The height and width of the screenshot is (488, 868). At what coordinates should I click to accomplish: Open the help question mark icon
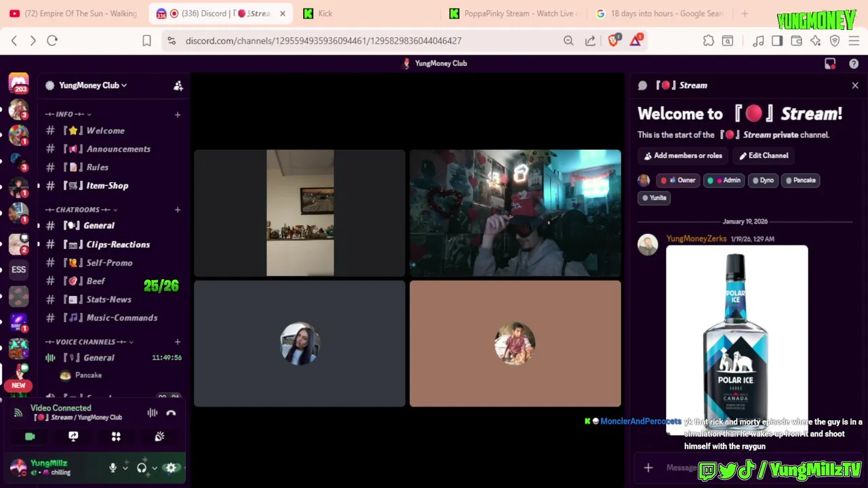[x=854, y=64]
